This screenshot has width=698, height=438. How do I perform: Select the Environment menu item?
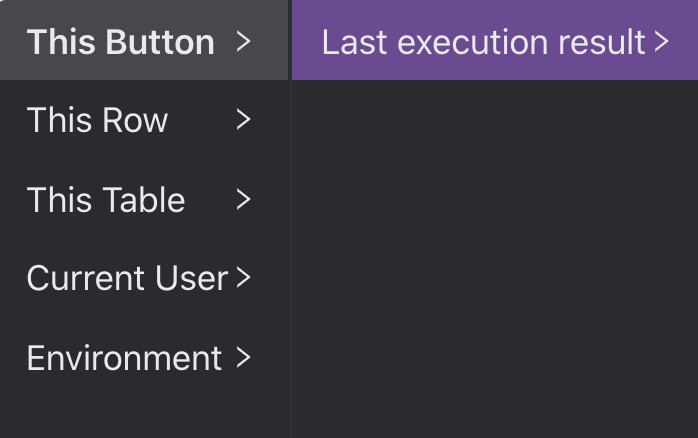[x=140, y=357]
